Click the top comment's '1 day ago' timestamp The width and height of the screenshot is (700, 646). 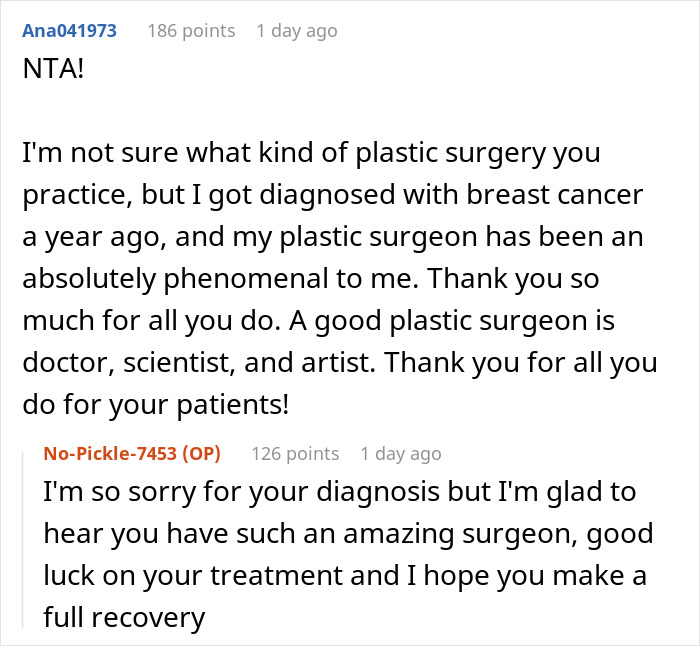point(296,30)
